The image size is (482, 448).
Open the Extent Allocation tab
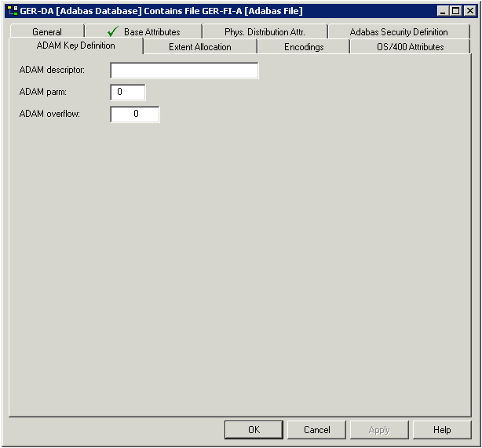coord(200,47)
